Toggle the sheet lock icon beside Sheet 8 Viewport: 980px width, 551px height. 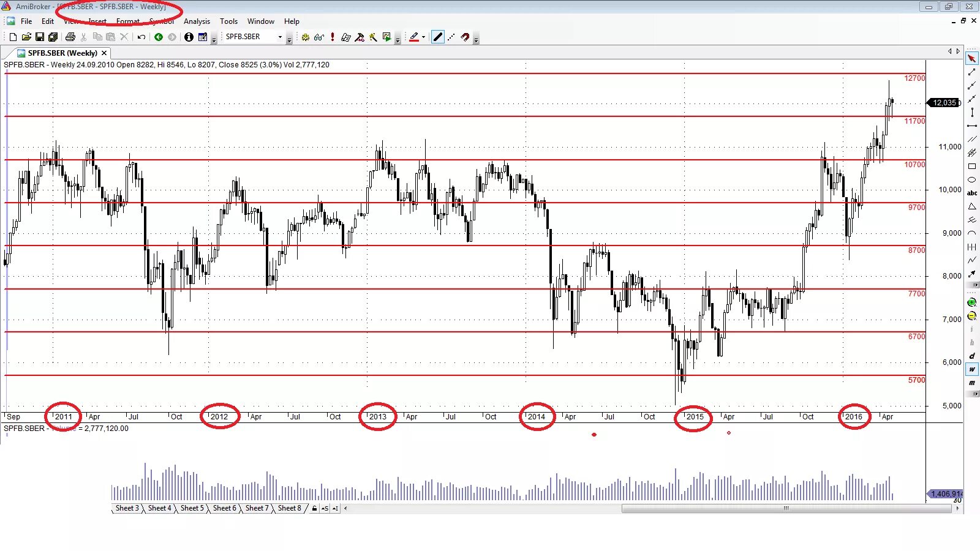pos(314,509)
